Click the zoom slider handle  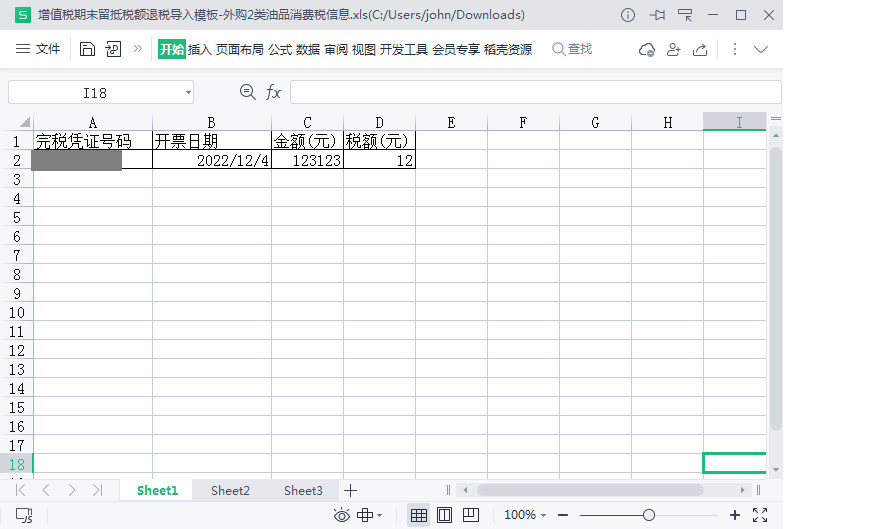pos(649,515)
